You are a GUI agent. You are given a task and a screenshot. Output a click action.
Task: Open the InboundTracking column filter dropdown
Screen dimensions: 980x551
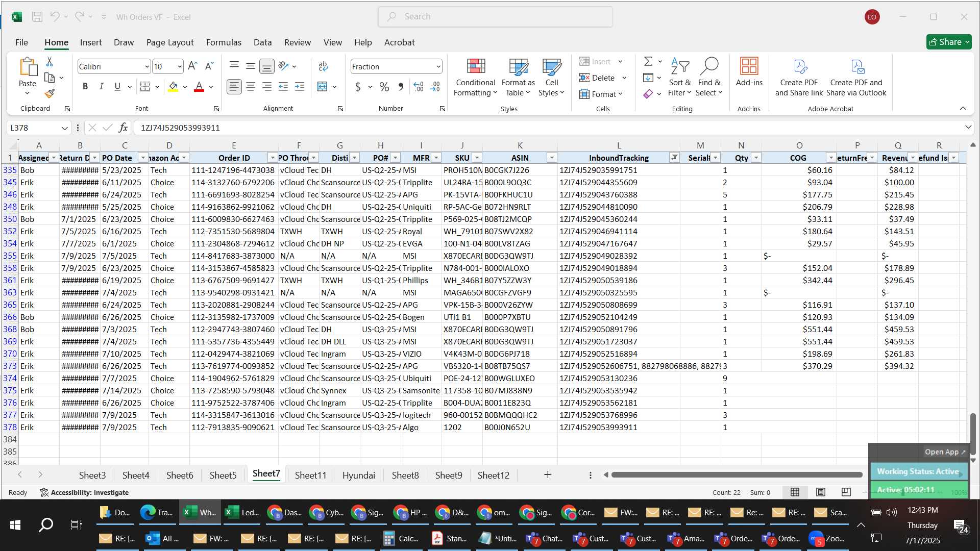pos(674,158)
